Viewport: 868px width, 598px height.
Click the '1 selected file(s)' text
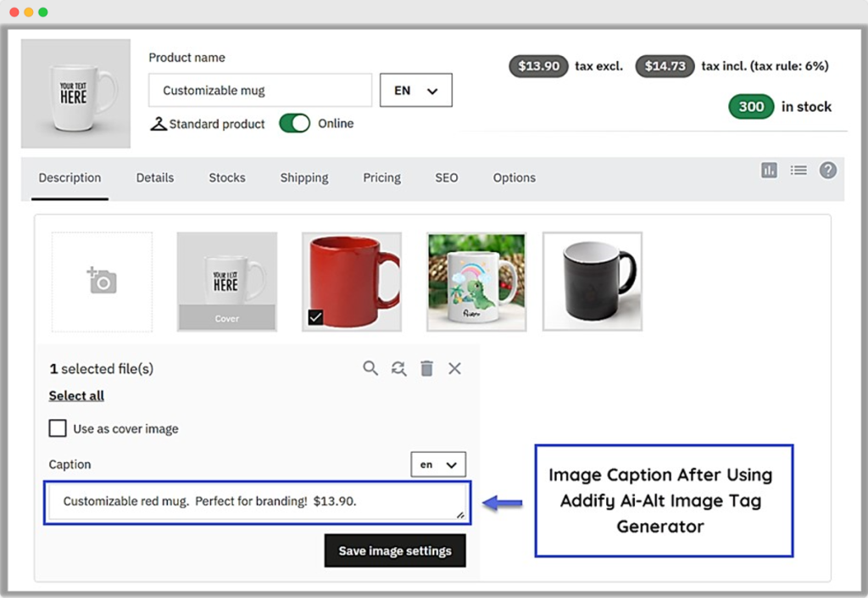(102, 368)
